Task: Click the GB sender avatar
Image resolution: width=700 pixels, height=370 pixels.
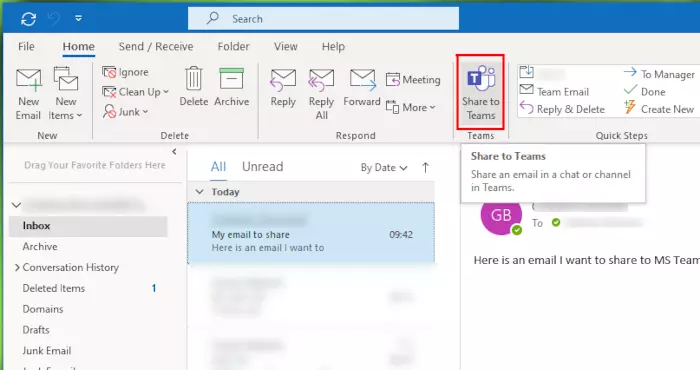Action: (x=501, y=215)
